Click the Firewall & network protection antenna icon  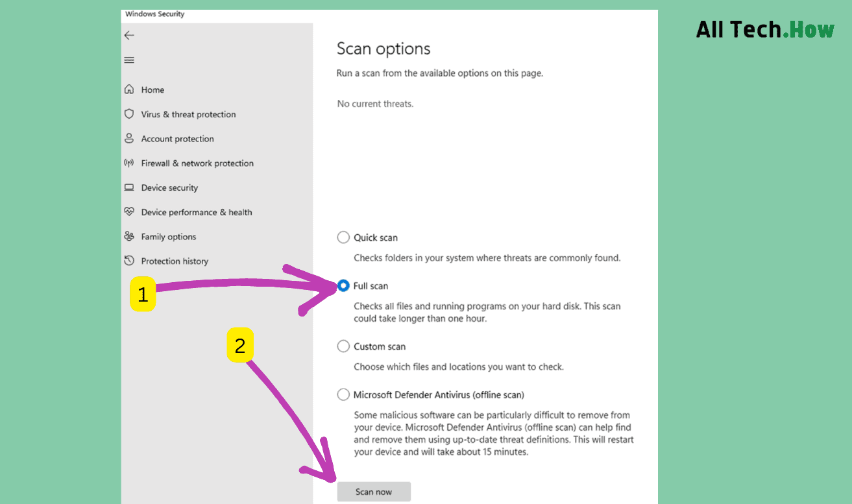[129, 163]
